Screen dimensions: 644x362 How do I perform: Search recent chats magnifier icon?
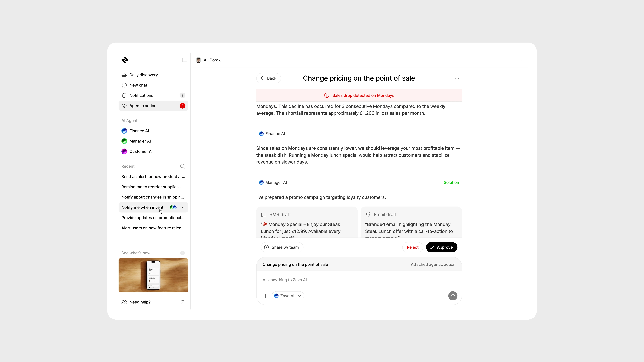click(182, 166)
